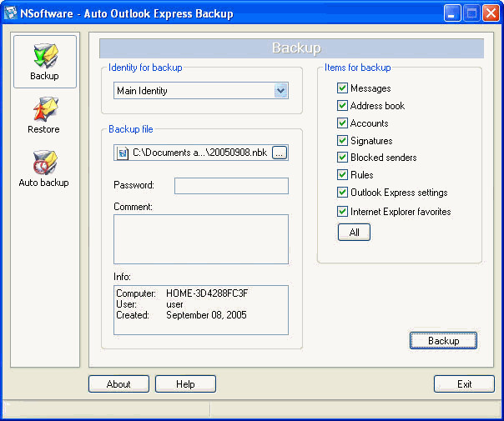Open the Auto backup section
The image size is (504, 421).
44,168
